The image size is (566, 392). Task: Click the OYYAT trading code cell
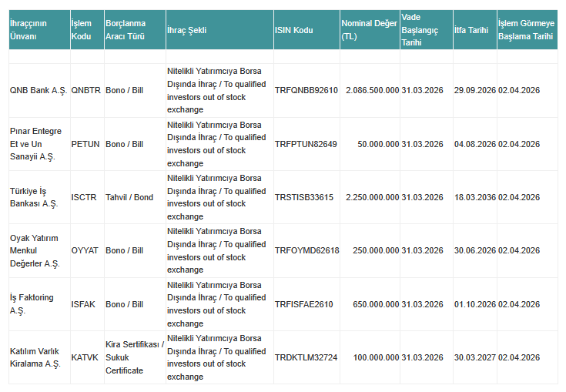tap(85, 250)
